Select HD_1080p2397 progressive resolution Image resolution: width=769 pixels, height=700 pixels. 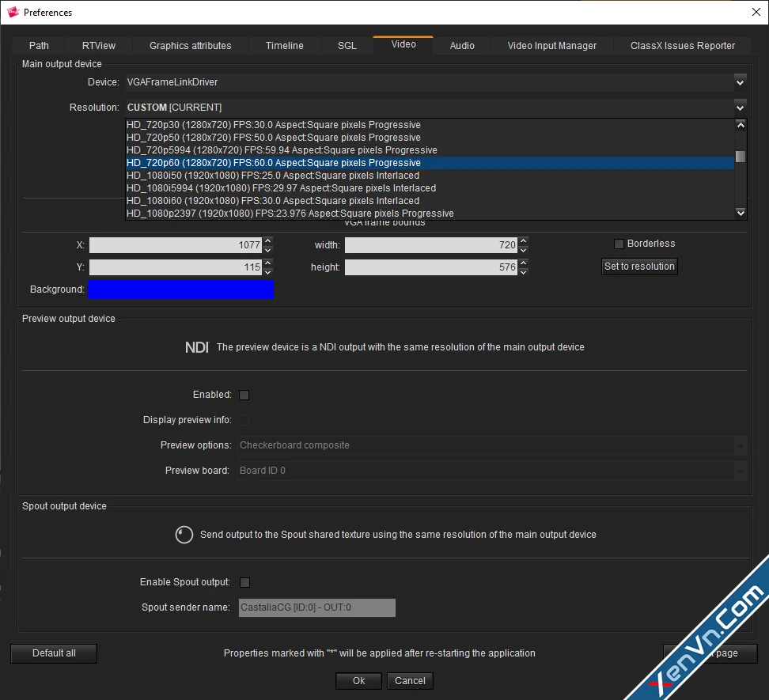(430, 214)
